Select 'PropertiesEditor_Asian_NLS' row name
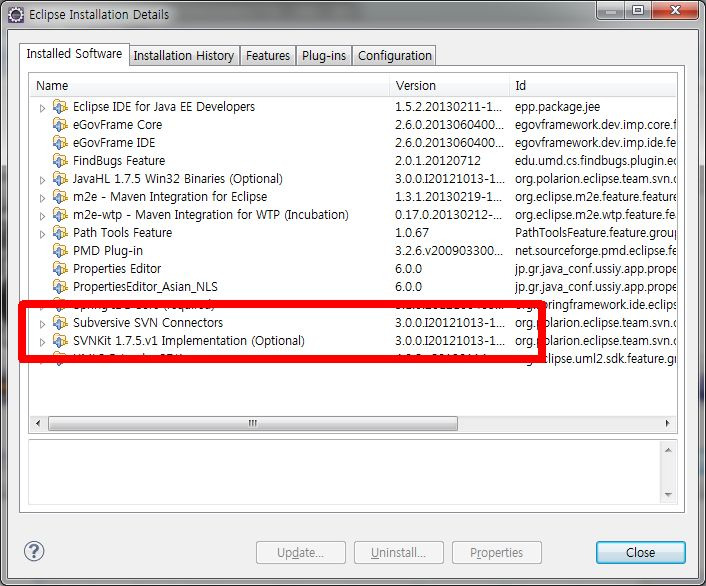 (x=145, y=287)
